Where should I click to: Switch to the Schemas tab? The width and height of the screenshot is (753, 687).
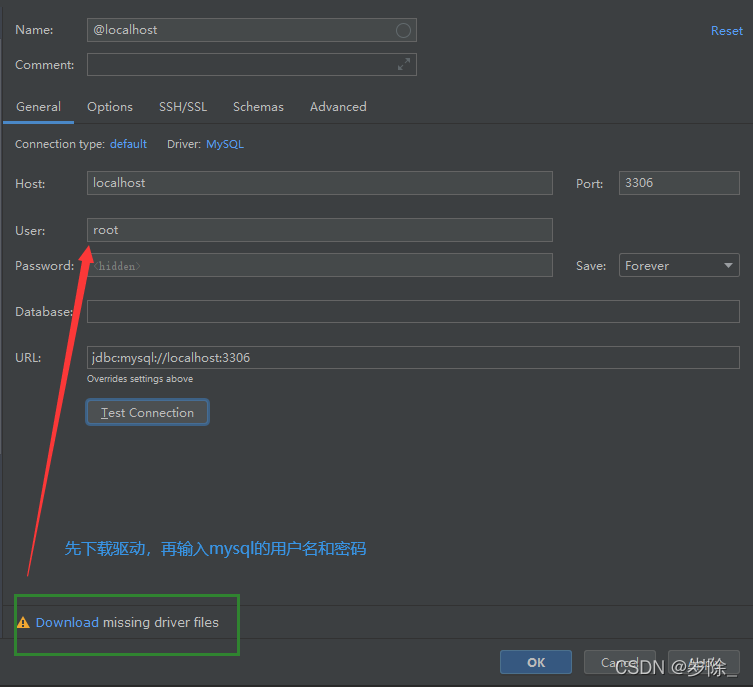(x=258, y=107)
